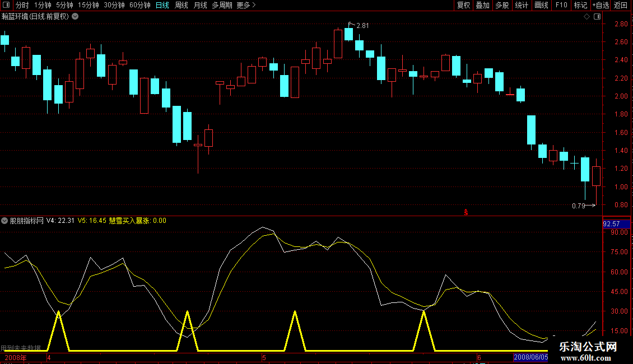Expand the 瀚蓝环境 chart title dropdown
This screenshot has height=364, width=633.
pos(75,17)
